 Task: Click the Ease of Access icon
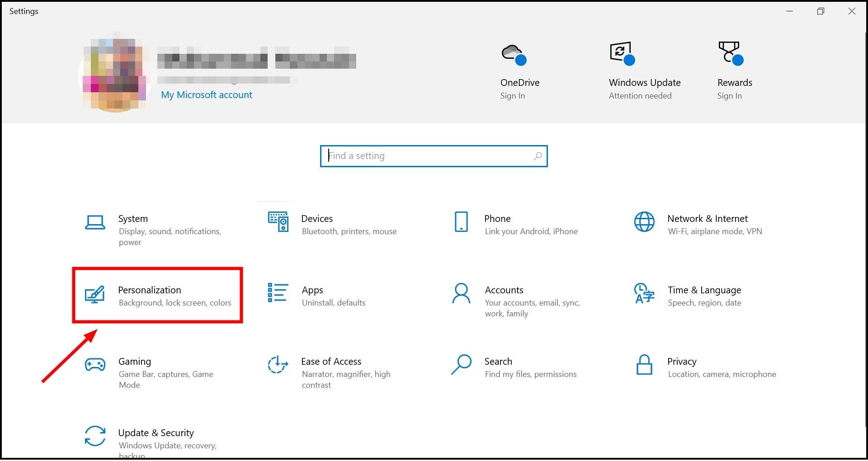click(x=278, y=364)
